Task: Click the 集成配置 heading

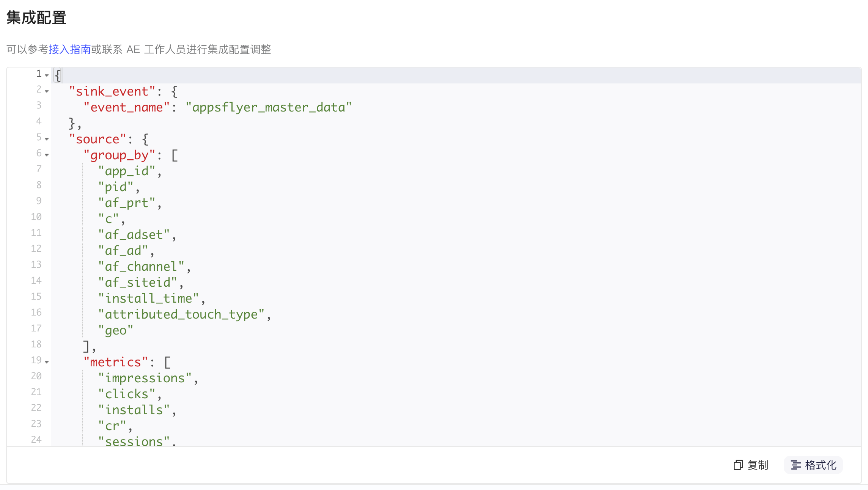Action: pos(36,18)
